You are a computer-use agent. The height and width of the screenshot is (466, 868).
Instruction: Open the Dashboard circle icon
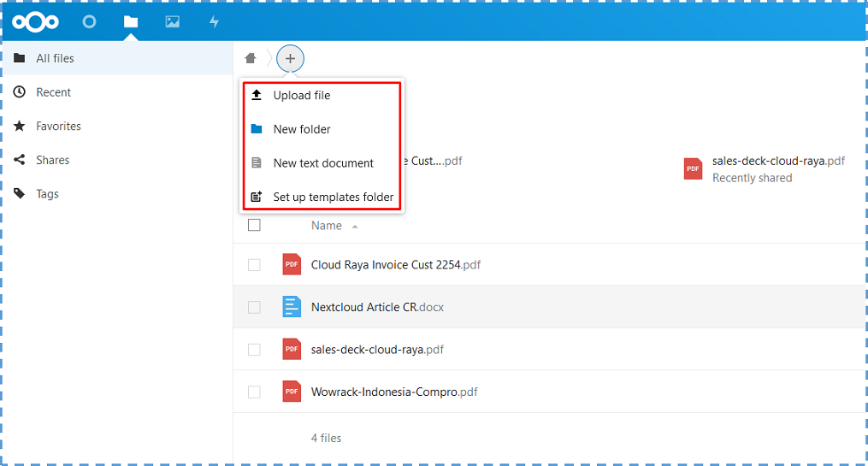[89, 21]
